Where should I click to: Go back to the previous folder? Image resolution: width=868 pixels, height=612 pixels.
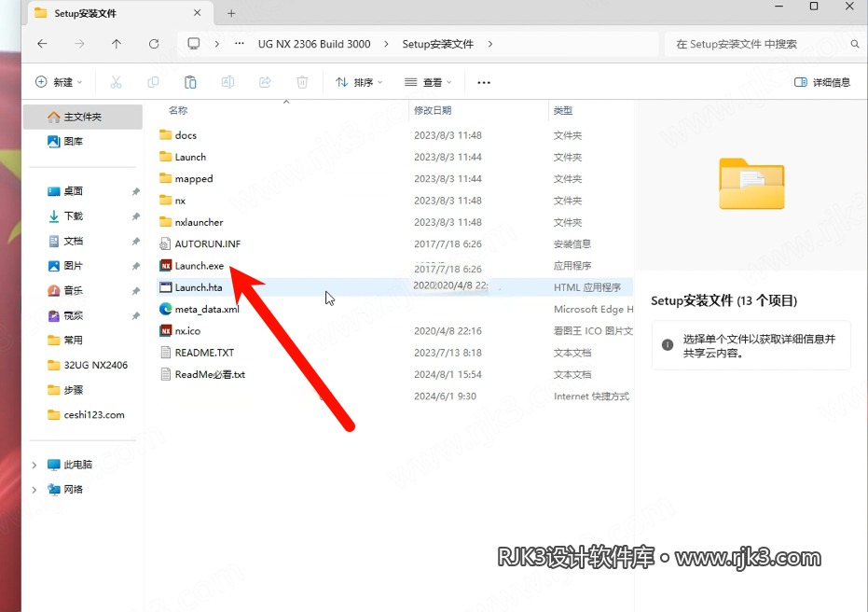tap(42, 44)
